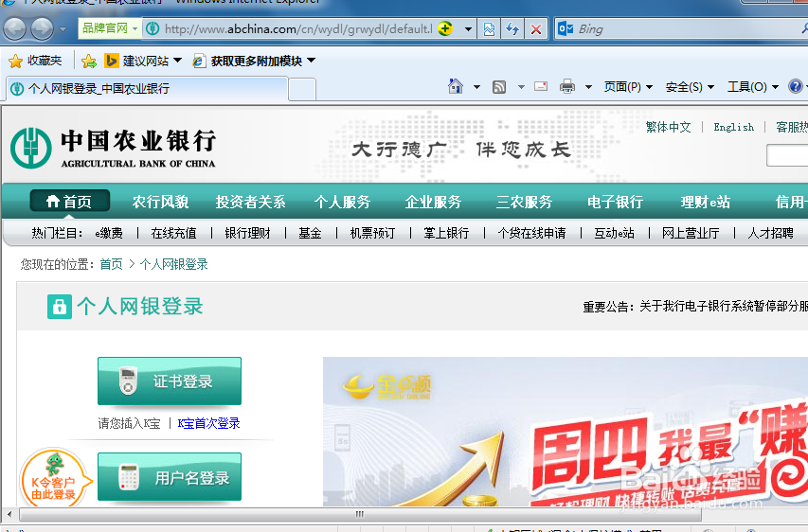Switch language to English
The height and width of the screenshot is (532, 808).
pyautogui.click(x=733, y=127)
